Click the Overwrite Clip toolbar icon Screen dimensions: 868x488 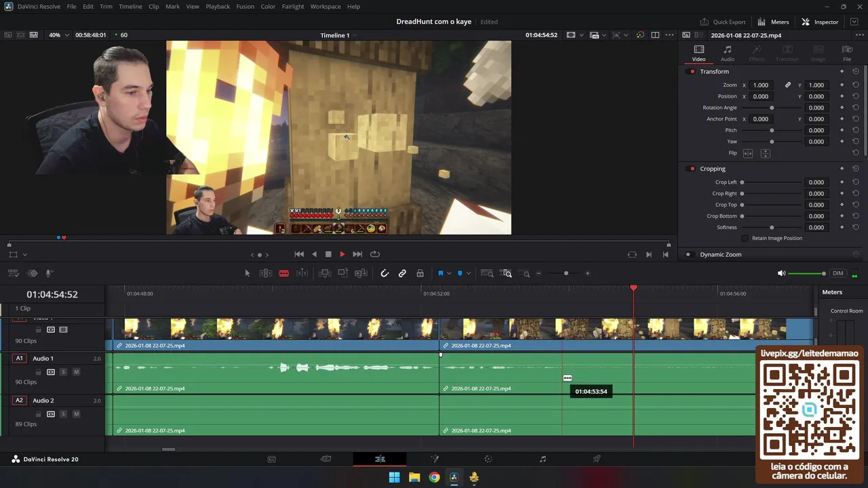point(343,273)
